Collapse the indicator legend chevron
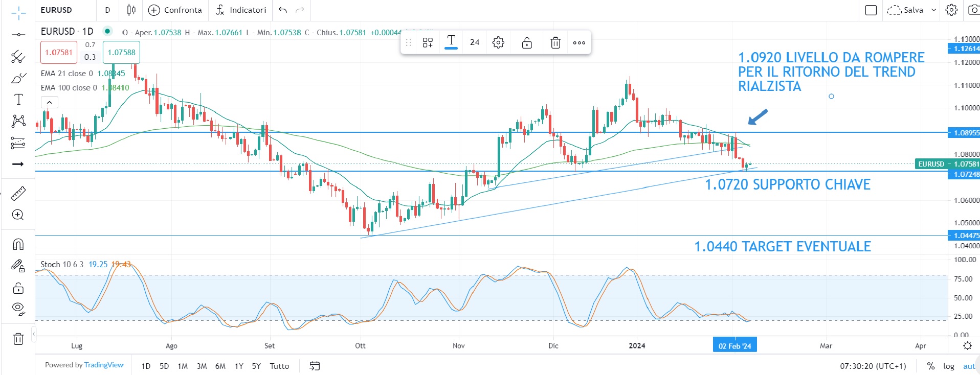 point(49,103)
